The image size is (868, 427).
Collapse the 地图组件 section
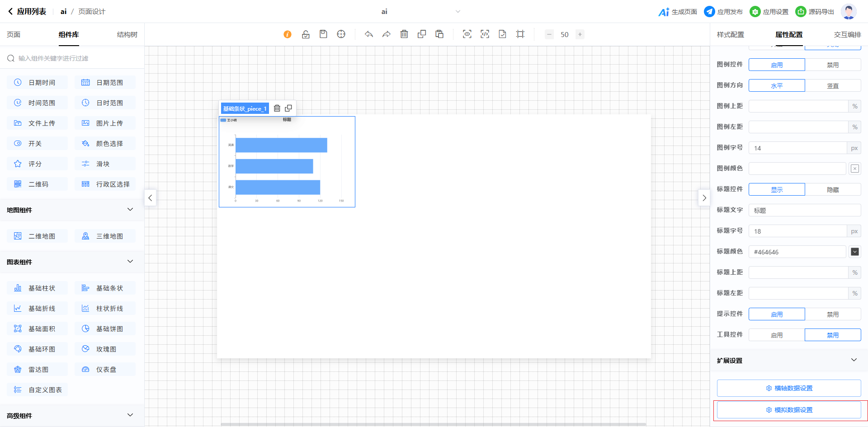tap(130, 210)
